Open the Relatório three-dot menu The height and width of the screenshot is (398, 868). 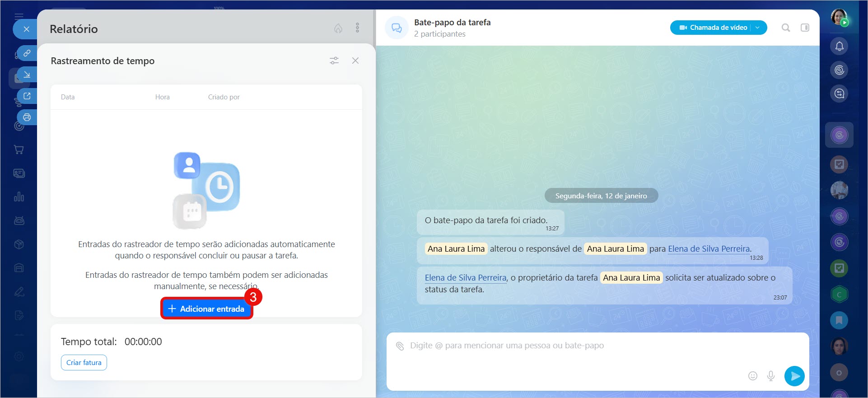(x=357, y=28)
